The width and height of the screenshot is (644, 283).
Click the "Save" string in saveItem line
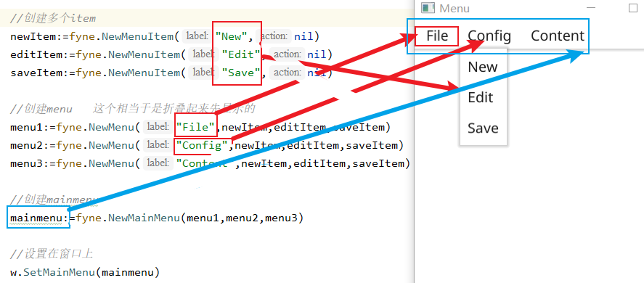[x=241, y=73]
